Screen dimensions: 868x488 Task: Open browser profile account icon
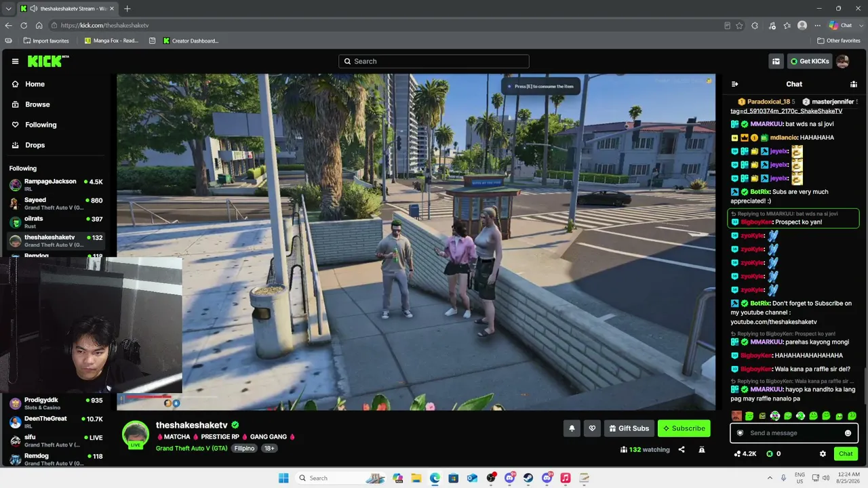802,25
